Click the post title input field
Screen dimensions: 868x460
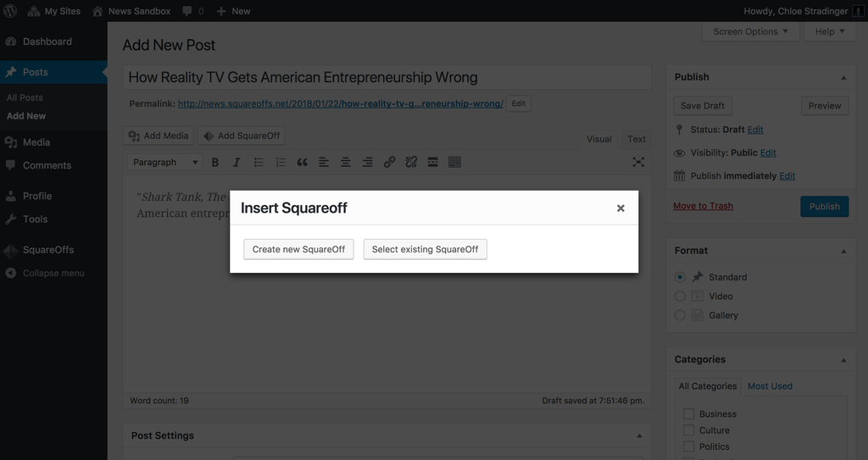pyautogui.click(x=387, y=77)
